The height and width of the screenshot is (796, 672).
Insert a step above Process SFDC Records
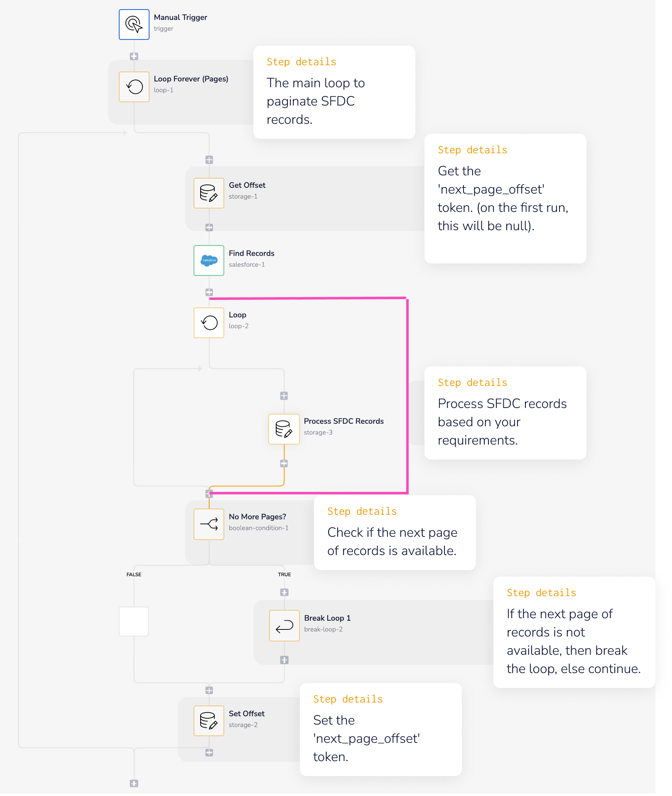tap(284, 396)
